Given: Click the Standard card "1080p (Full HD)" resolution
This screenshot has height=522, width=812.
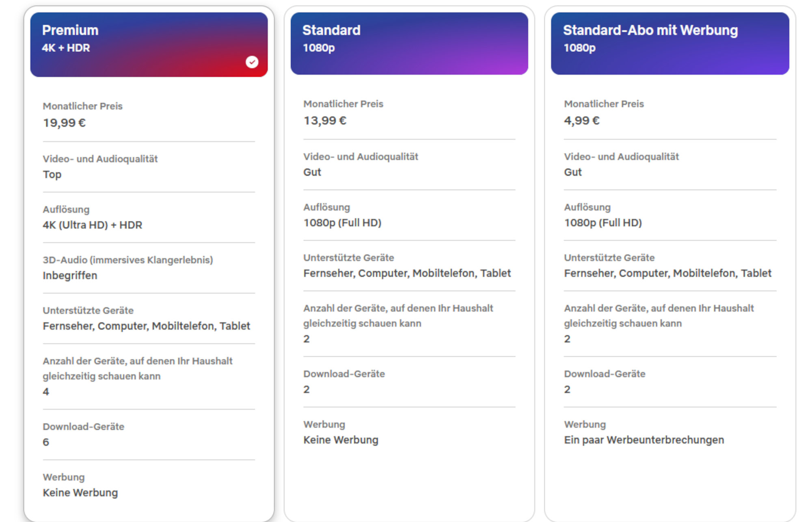Looking at the screenshot, I should point(342,223).
